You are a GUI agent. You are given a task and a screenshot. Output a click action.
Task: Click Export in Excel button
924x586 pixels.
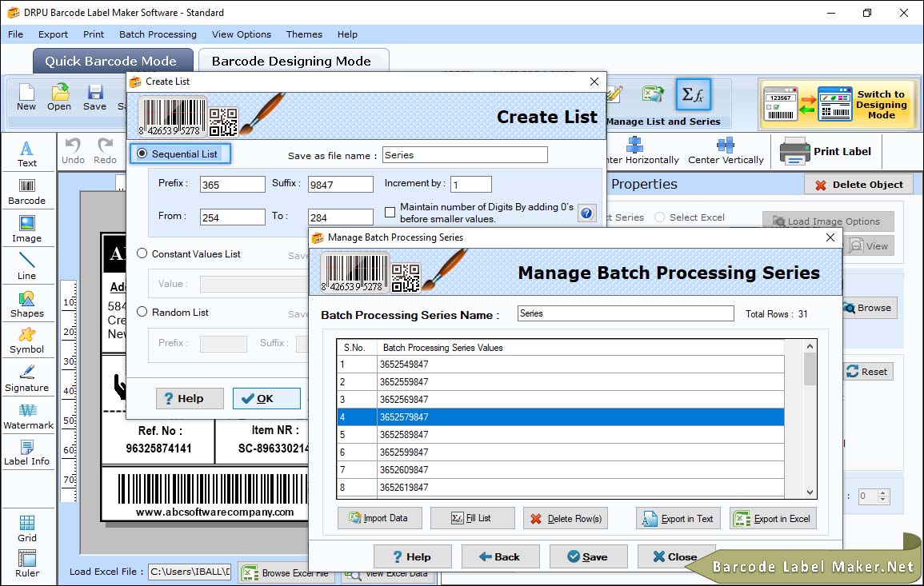pyautogui.click(x=773, y=518)
